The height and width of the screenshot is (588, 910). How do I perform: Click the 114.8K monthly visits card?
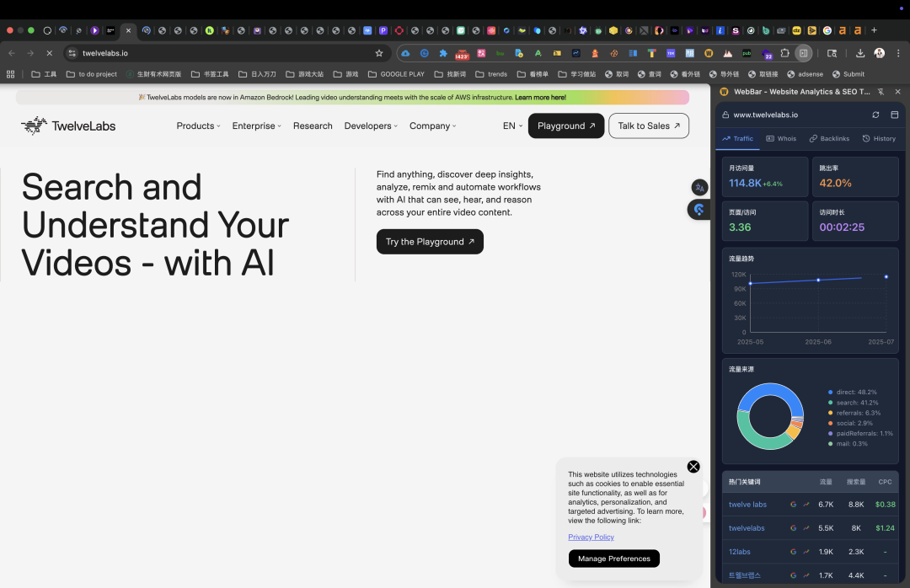[765, 177]
